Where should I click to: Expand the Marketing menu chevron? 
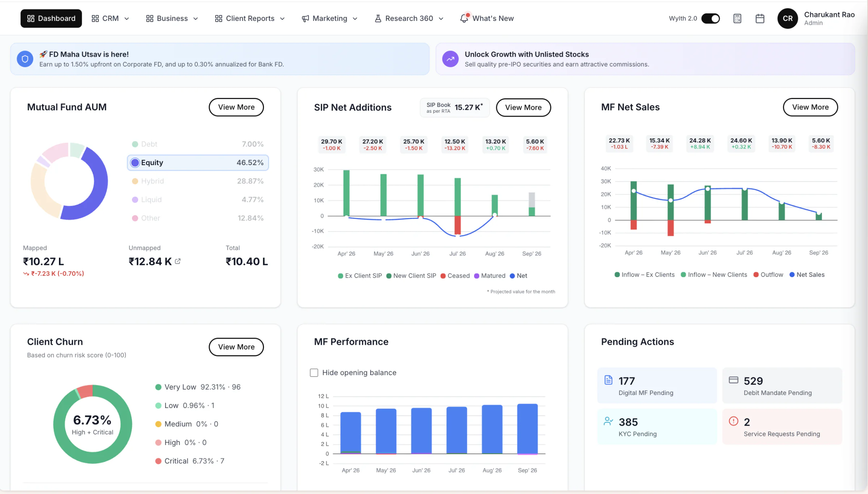355,18
